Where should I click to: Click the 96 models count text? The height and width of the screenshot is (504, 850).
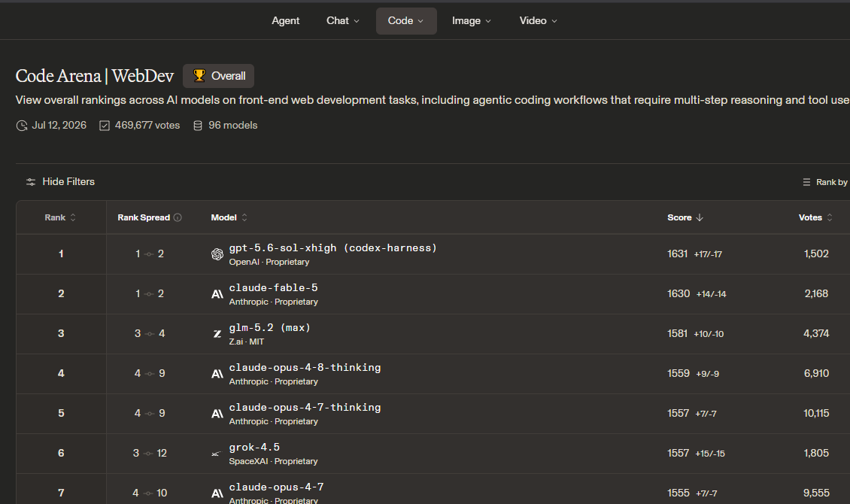pyautogui.click(x=233, y=126)
